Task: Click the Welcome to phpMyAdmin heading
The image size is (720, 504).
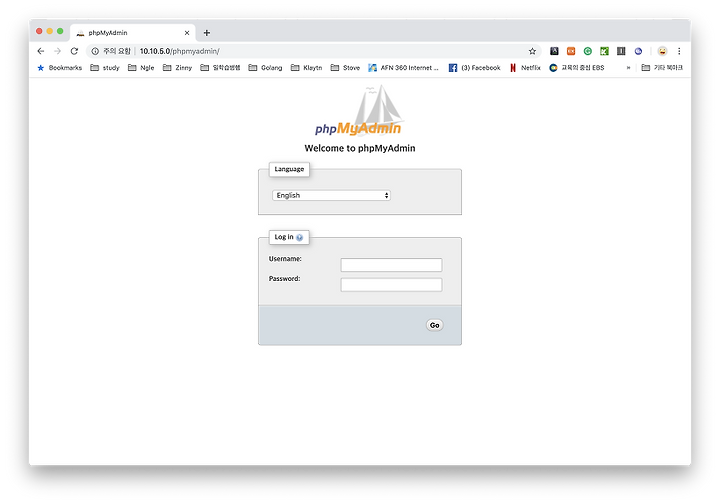Action: tap(360, 148)
